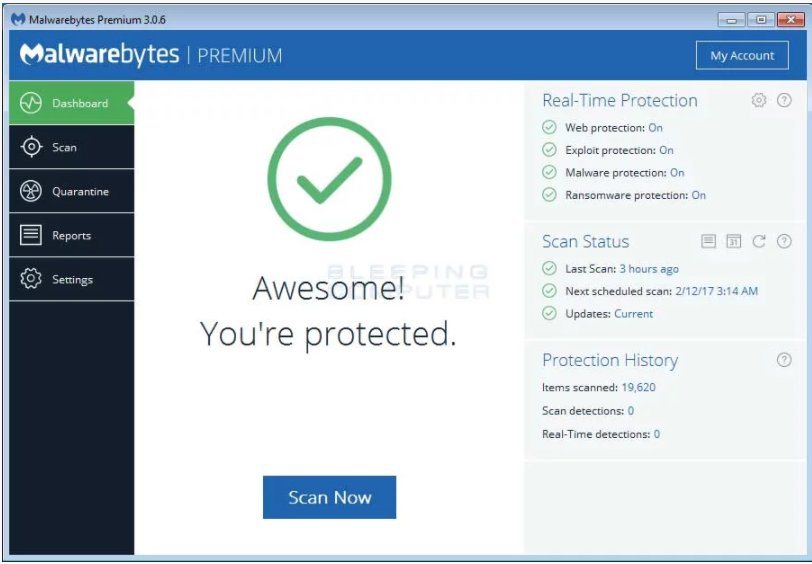
Task: Click the Malwarebytes title bar logo icon
Action: (18, 20)
